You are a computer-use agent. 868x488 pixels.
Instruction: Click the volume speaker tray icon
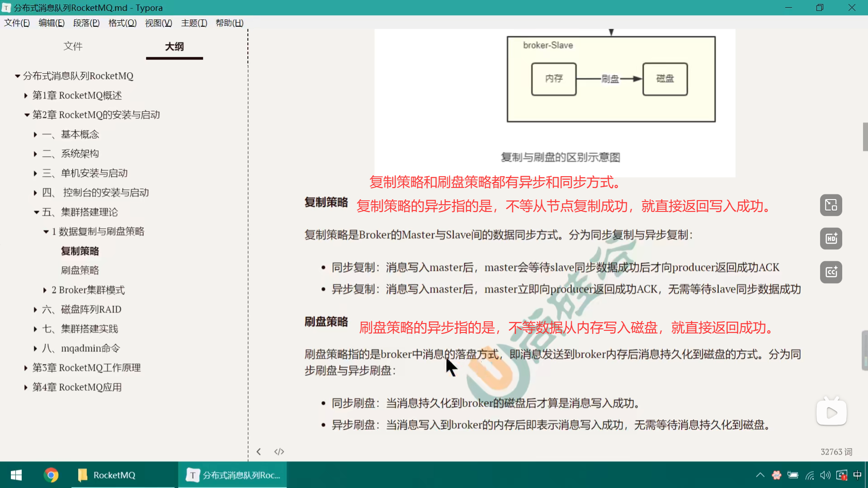[x=825, y=475]
